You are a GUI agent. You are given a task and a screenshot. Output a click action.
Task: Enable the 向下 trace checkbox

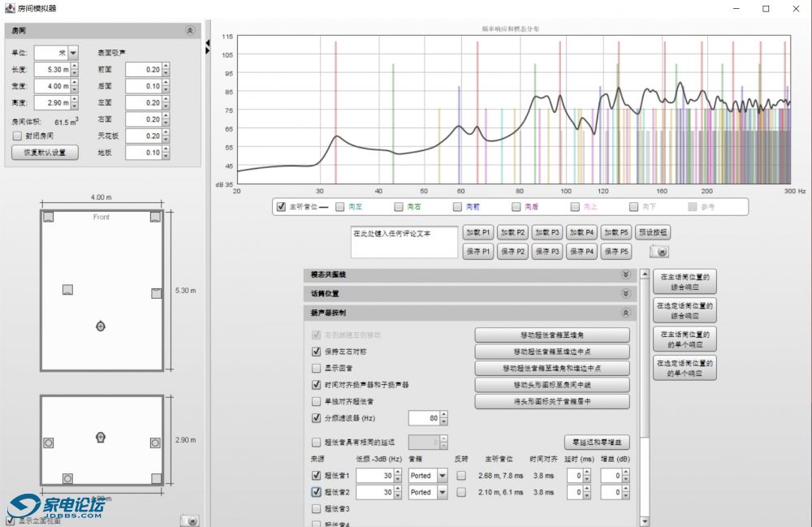click(x=633, y=206)
